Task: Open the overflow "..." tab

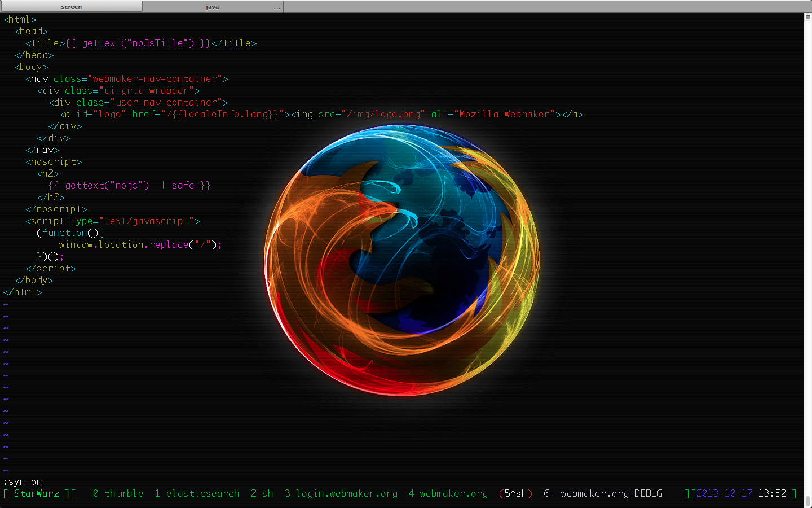Action: [277, 7]
